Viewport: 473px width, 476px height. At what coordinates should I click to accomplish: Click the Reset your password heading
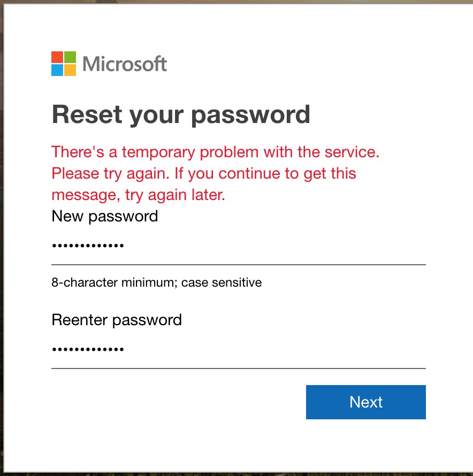coord(181,115)
